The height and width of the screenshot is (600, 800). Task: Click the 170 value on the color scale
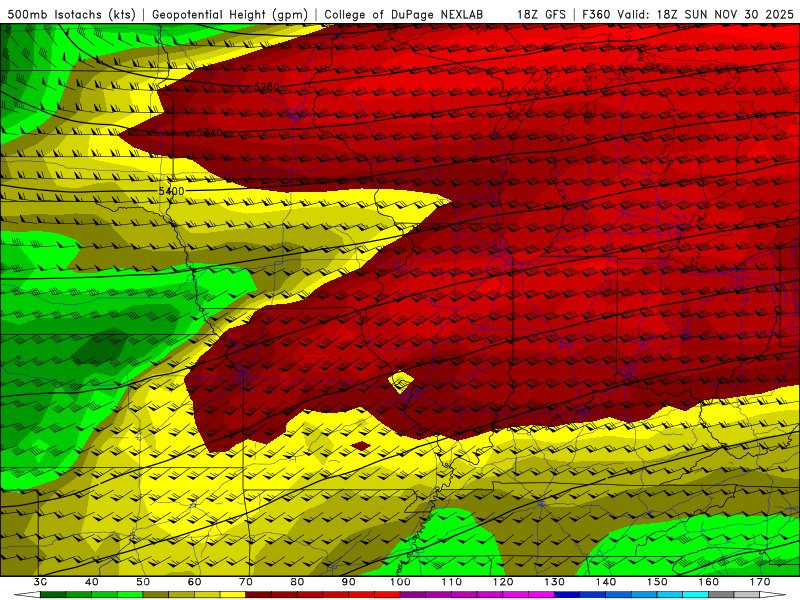tap(760, 582)
